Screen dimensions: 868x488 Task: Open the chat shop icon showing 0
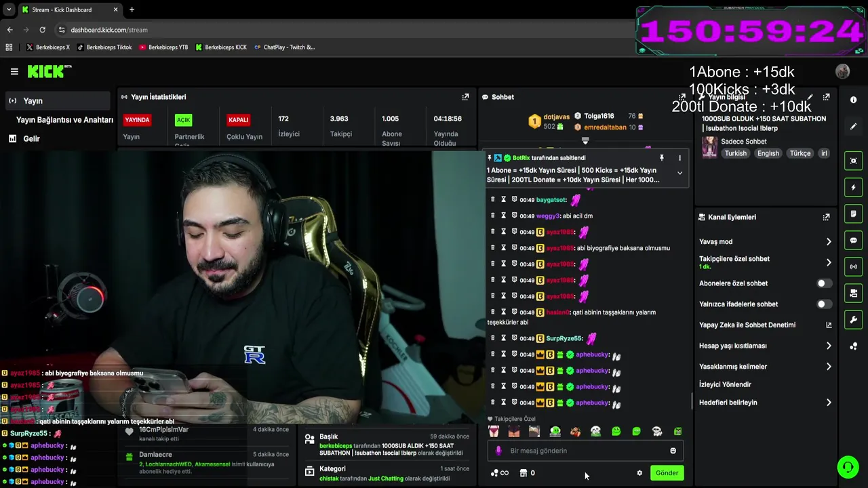527,473
